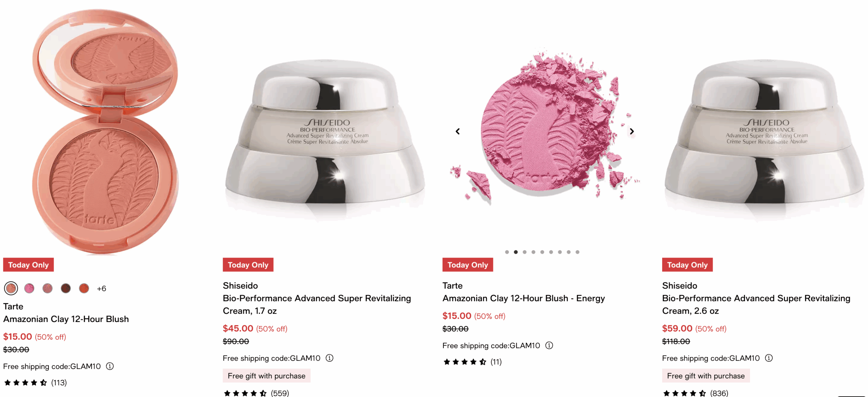The width and height of the screenshot is (868, 397).
Task: Select the first carousel dot indicator
Action: point(507,252)
